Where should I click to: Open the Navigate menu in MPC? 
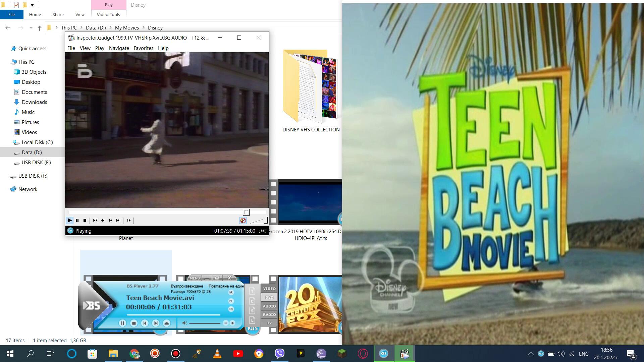[x=119, y=48]
